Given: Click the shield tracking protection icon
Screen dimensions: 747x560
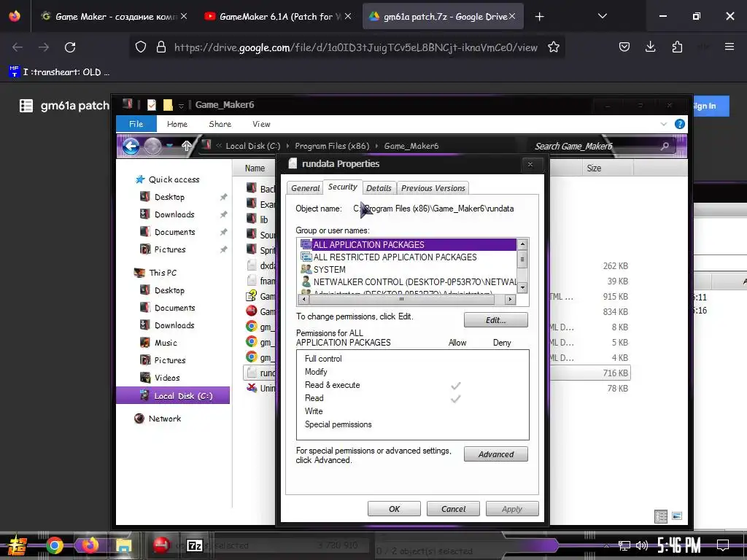Looking at the screenshot, I should pos(141,47).
